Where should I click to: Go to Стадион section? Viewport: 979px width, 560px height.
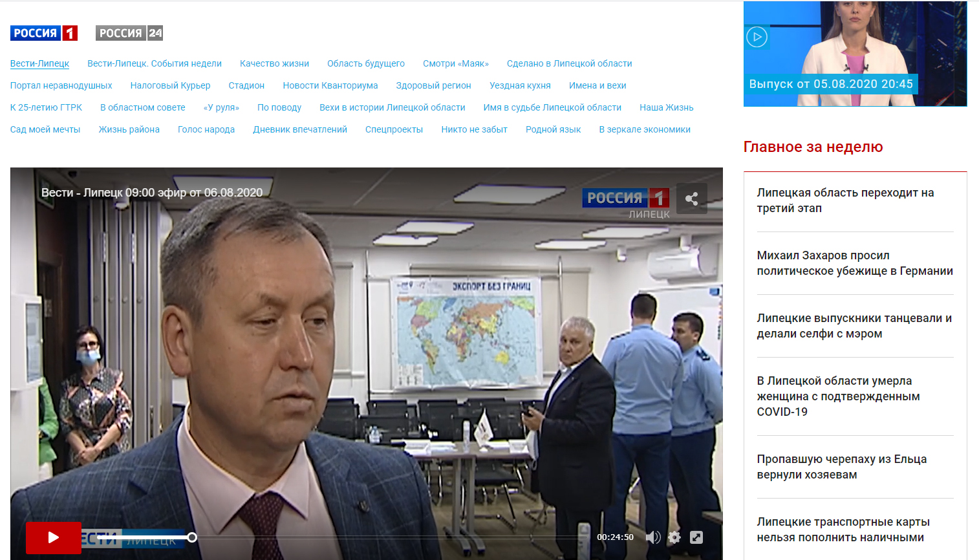click(246, 85)
